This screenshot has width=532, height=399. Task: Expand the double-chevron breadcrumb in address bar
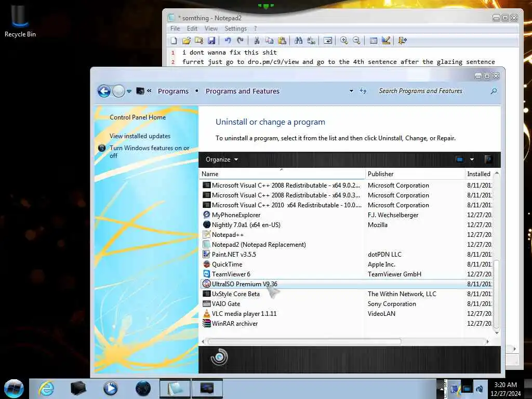(x=149, y=91)
